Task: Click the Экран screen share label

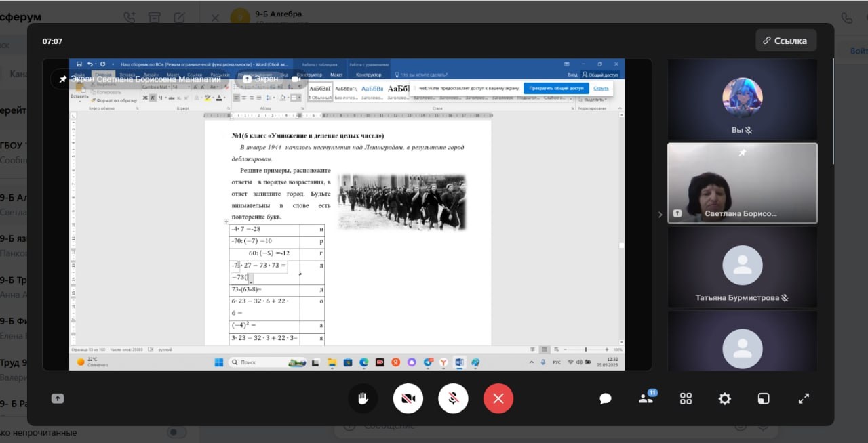Action: pos(260,79)
